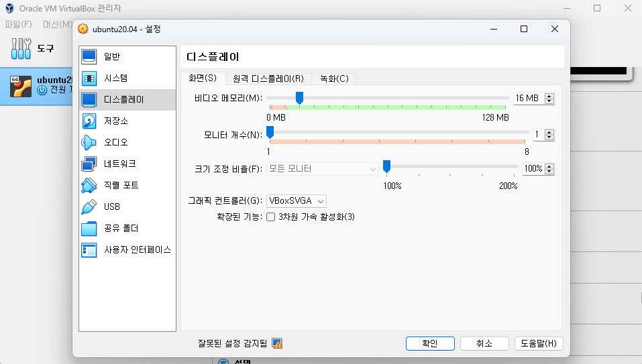Close the ubuntu20.04 settings dialog
The image size is (642, 364).
tap(554, 29)
